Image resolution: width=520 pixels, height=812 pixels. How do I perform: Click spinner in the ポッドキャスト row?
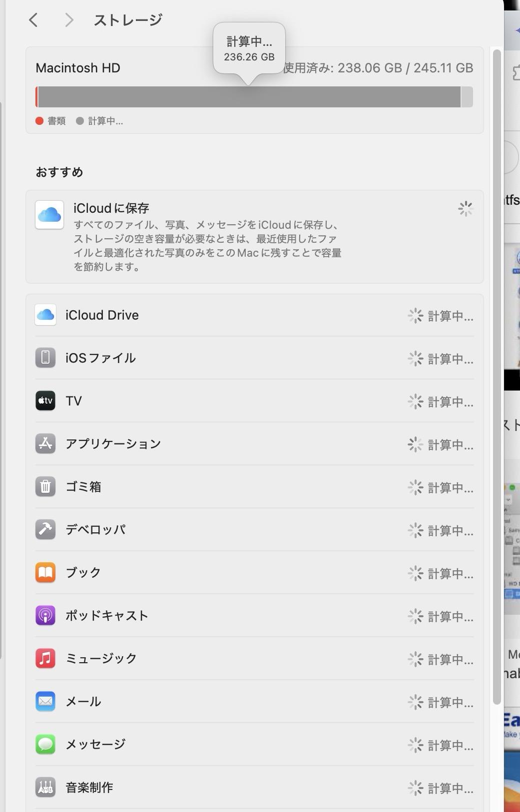(x=415, y=616)
